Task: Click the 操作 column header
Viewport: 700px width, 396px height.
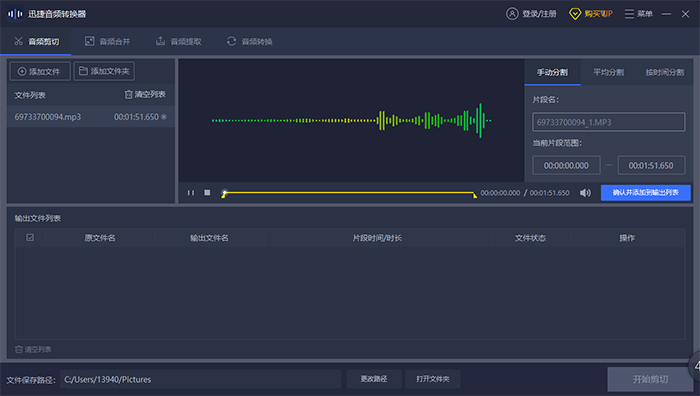Action: 627,238
